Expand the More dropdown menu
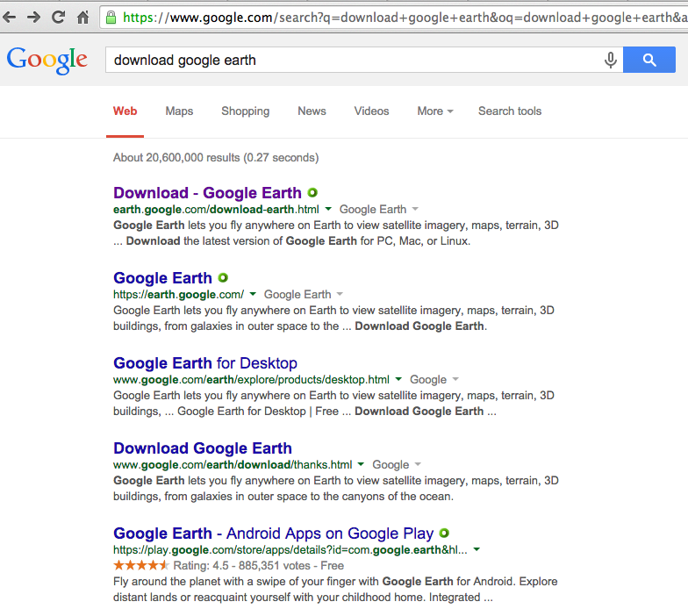Image resolution: width=688 pixels, height=616 pixels. [x=435, y=111]
